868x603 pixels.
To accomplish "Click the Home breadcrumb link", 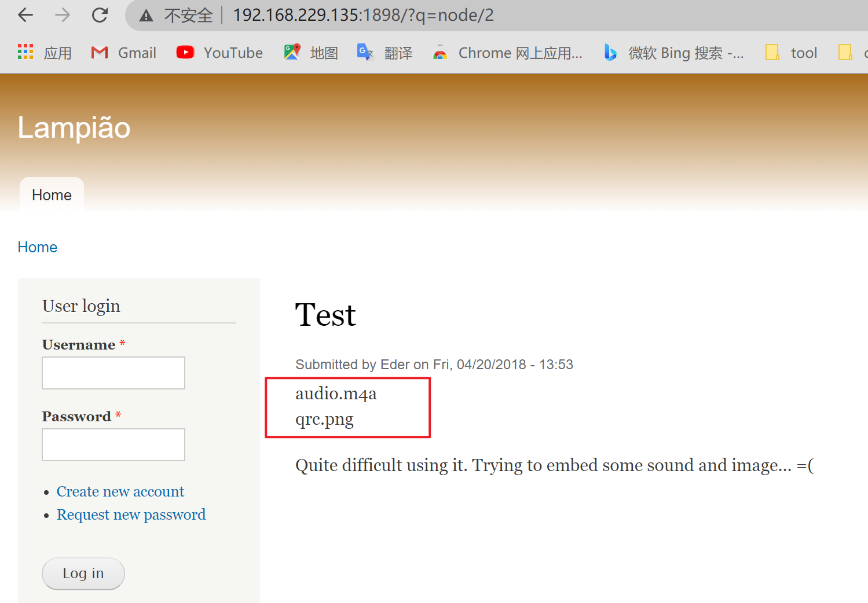I will click(x=38, y=247).
